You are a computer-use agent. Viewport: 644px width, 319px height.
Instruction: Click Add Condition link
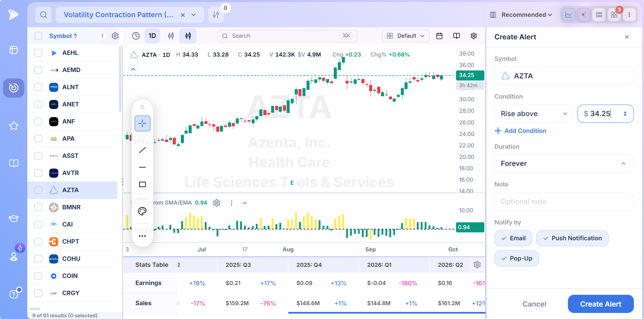click(520, 131)
